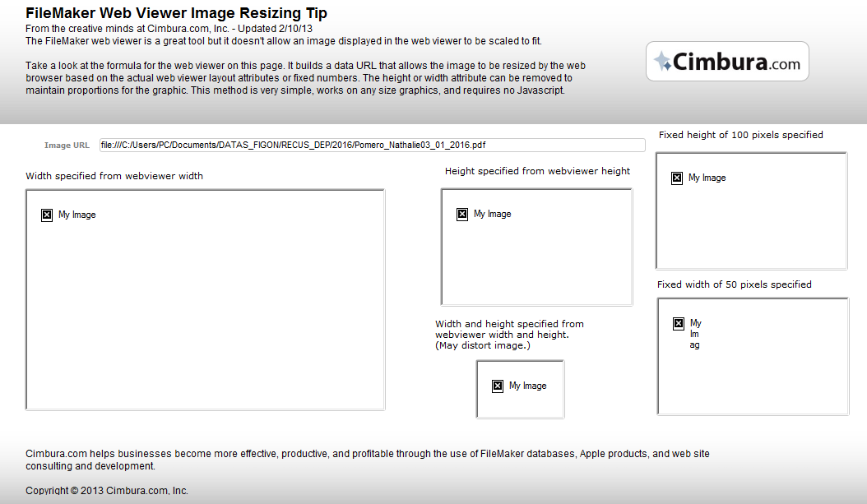Click broken image icon in fixed width 50 viewer
Viewport: 867px width, 504px height.
(679, 324)
